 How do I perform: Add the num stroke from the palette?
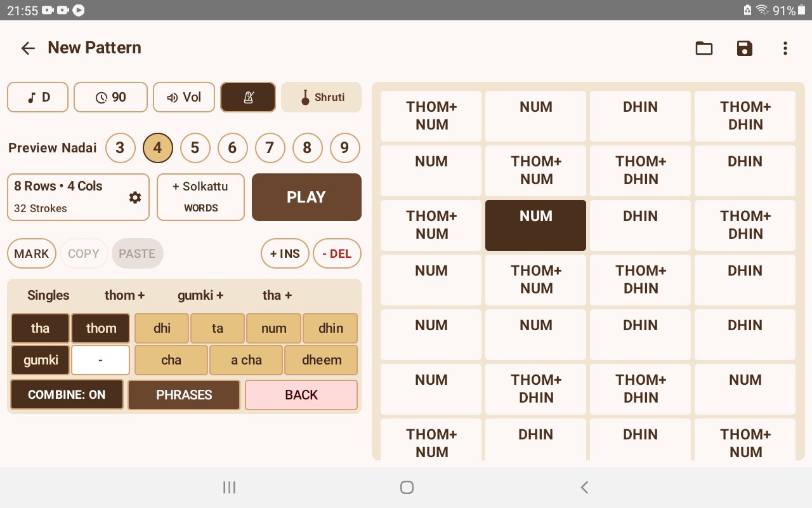point(273,328)
